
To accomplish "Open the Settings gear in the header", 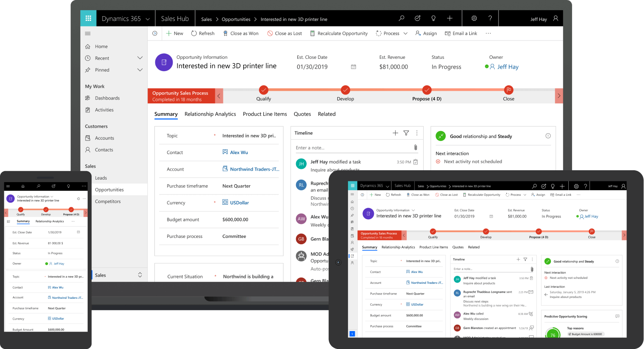I will point(474,18).
